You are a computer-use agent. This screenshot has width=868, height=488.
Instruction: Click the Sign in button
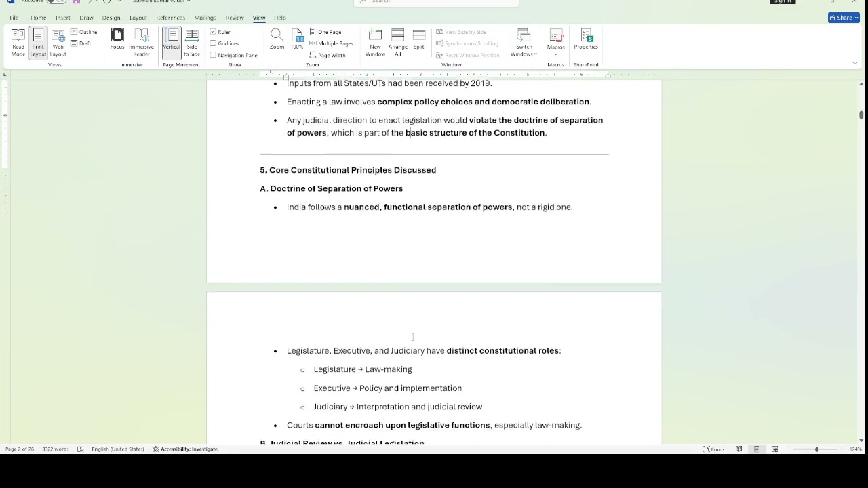point(783,1)
